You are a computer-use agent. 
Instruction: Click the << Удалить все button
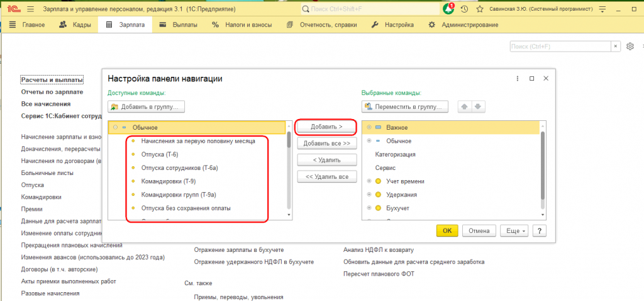tap(326, 177)
